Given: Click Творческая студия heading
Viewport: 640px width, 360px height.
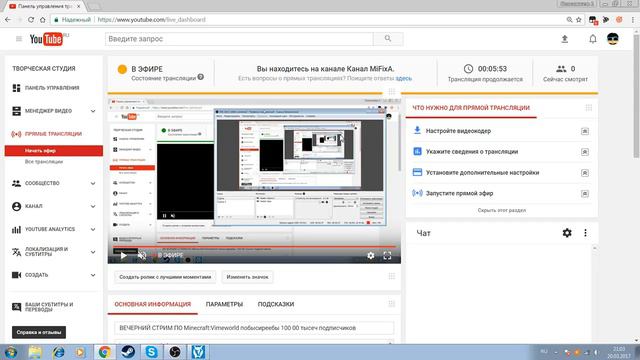Looking at the screenshot, I should (x=44, y=69).
